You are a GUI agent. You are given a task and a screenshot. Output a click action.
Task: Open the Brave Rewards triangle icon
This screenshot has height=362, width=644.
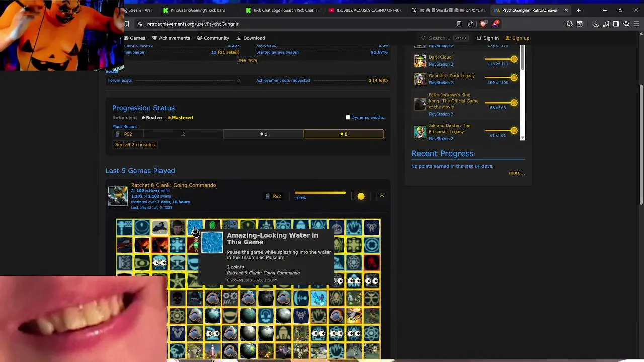(x=496, y=23)
